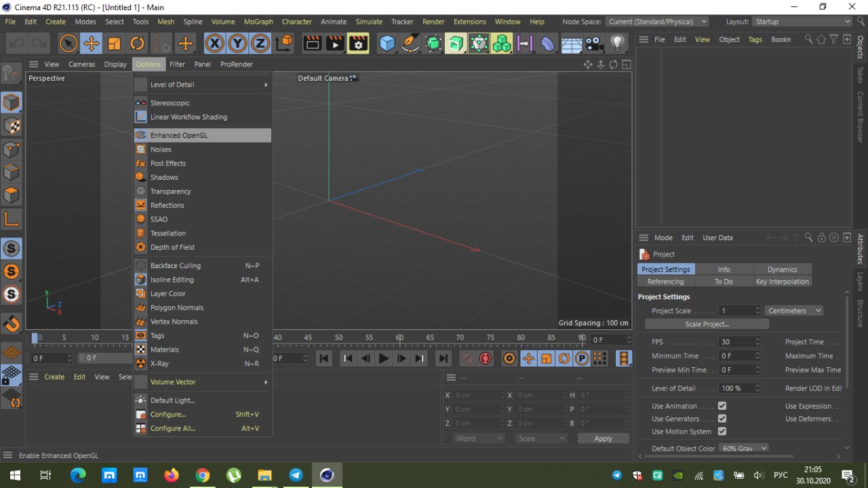This screenshot has width=868, height=488.
Task: Toggle Enable Snap magnet icon
Action: point(12,324)
